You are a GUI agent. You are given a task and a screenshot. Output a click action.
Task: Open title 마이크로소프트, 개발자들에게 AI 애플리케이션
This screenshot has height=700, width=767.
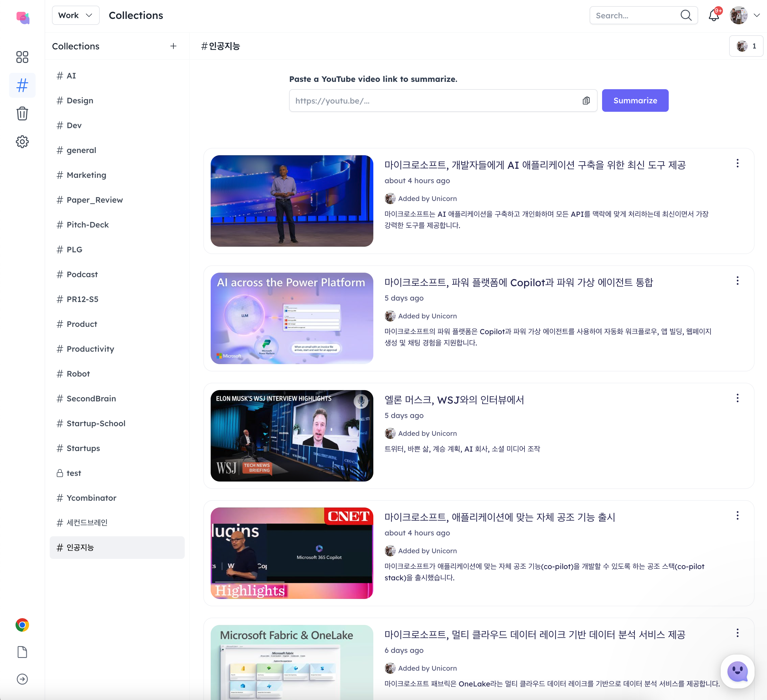point(535,165)
